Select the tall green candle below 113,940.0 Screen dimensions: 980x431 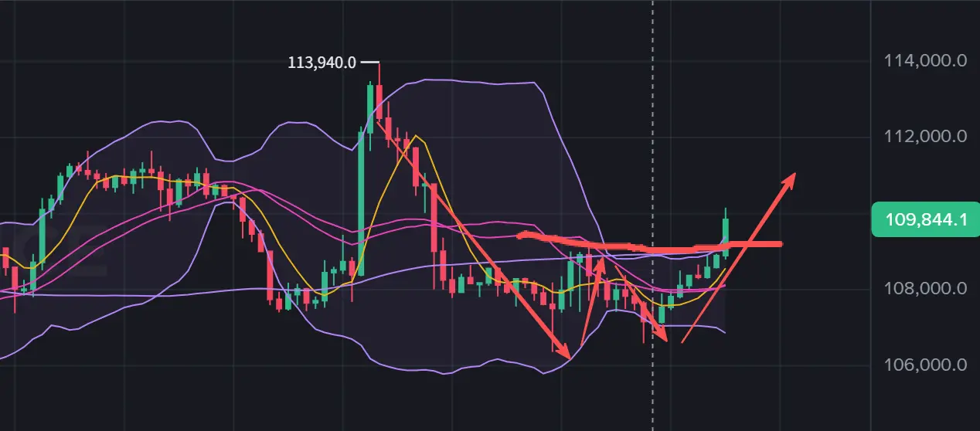click(x=361, y=202)
